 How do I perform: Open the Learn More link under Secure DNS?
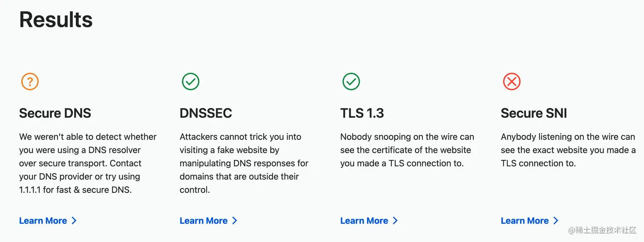tap(43, 221)
